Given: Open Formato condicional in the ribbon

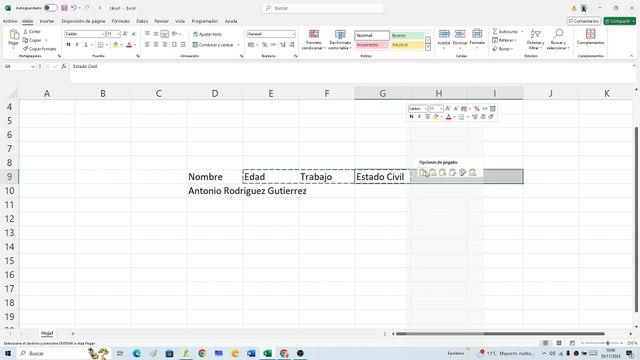Looking at the screenshot, I should 313,40.
